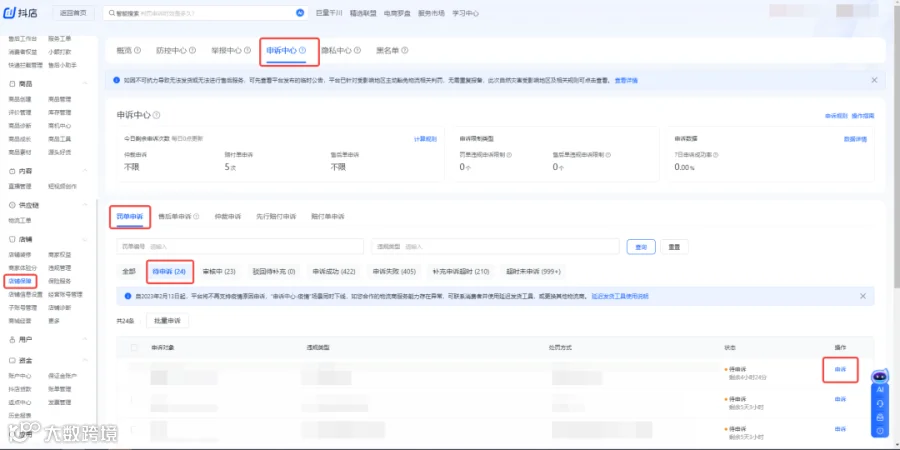Click the 批量申诉 button
The width and height of the screenshot is (900, 450).
pyautogui.click(x=168, y=321)
